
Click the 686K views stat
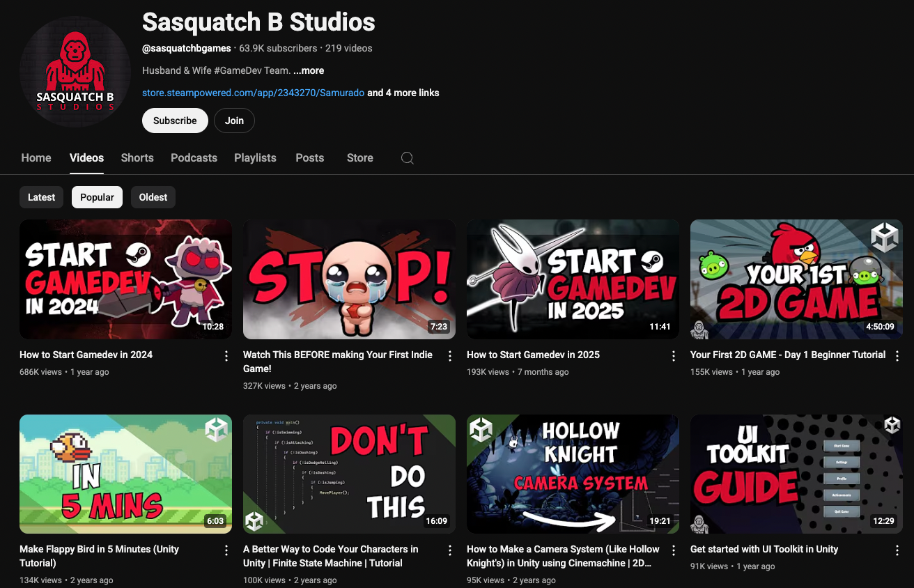[x=40, y=372]
